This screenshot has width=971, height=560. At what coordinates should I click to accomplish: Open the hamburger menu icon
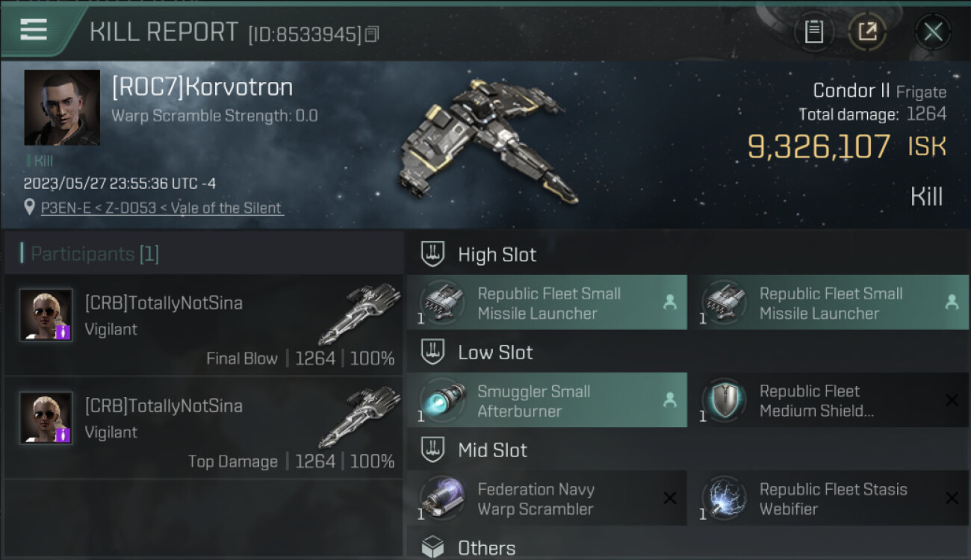coord(34,30)
